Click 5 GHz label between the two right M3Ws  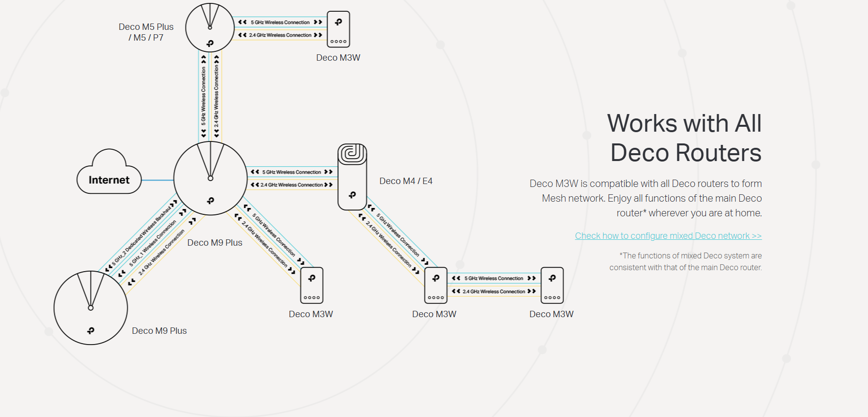click(493, 278)
